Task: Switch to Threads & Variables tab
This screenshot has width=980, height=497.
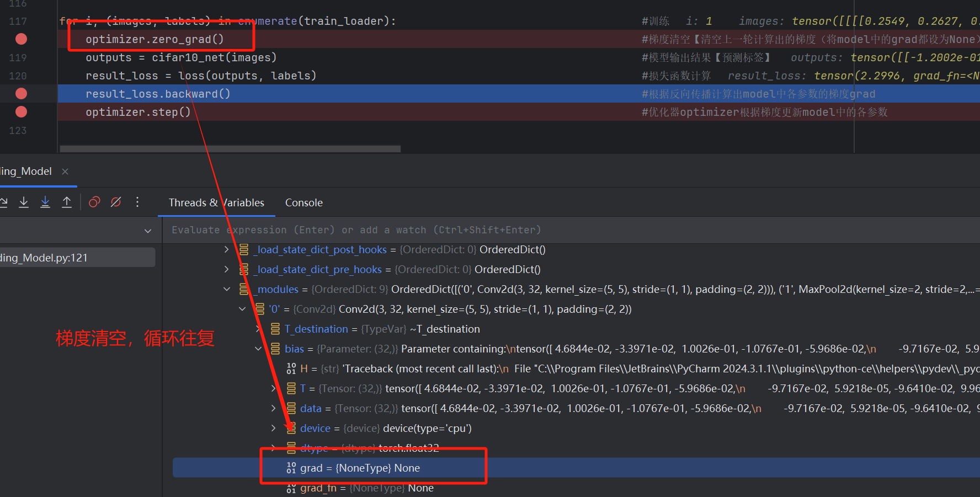Action: (x=216, y=202)
